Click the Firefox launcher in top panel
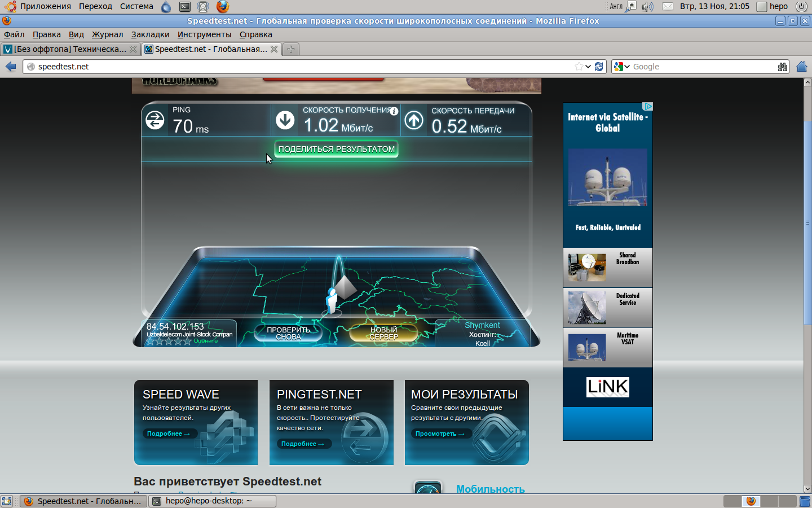Viewport: 812px width, 508px height. pos(223,6)
